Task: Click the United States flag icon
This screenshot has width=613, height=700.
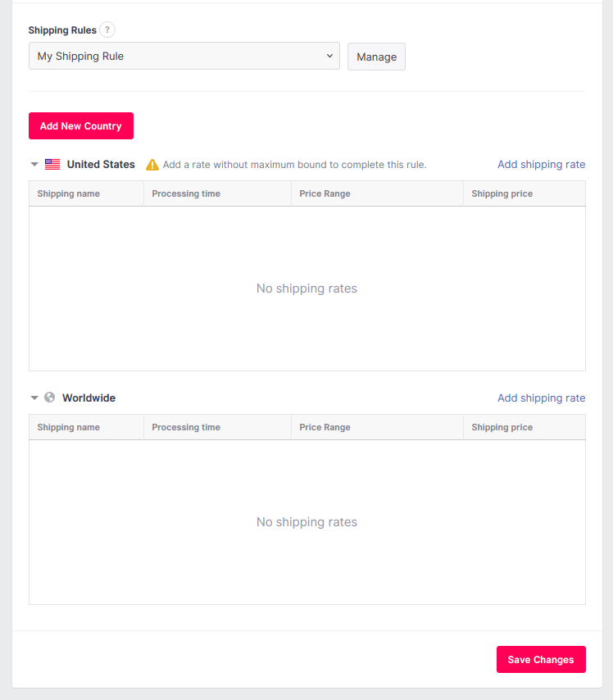Action: [x=52, y=164]
